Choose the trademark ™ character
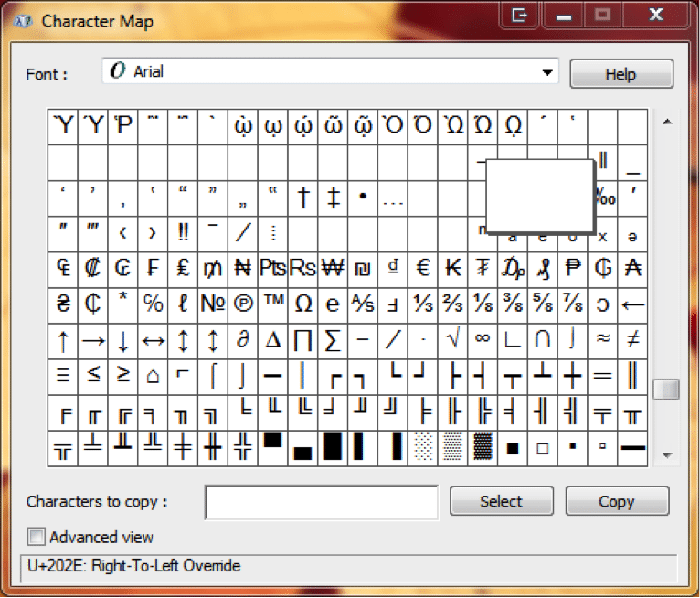700x598 pixels. pos(272,304)
